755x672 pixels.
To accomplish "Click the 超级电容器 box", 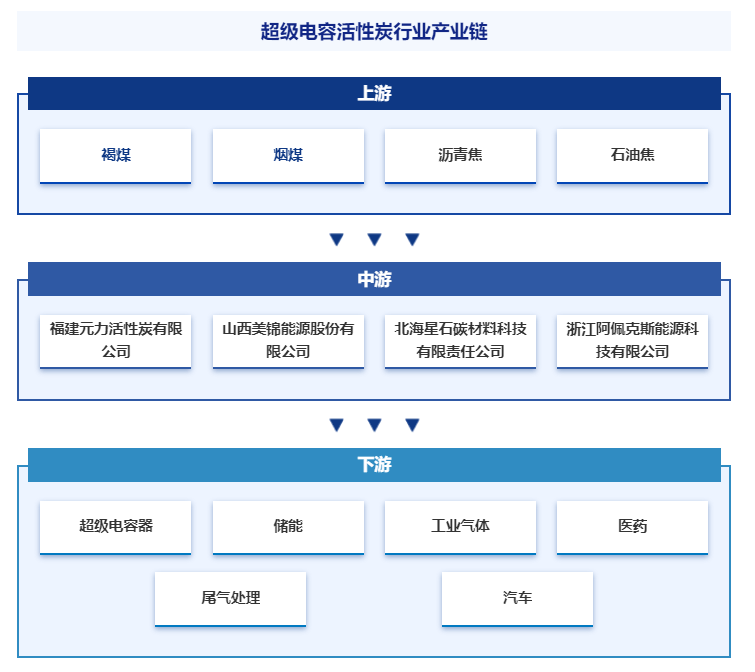I will (115, 526).
